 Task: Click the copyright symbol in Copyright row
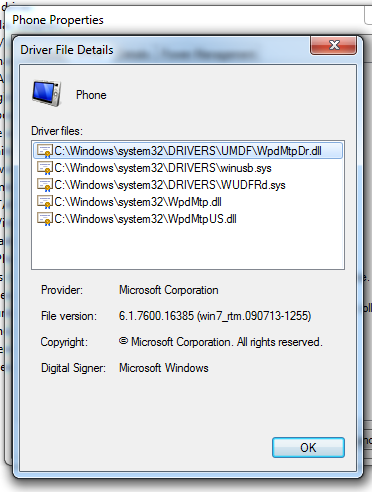(x=123, y=341)
